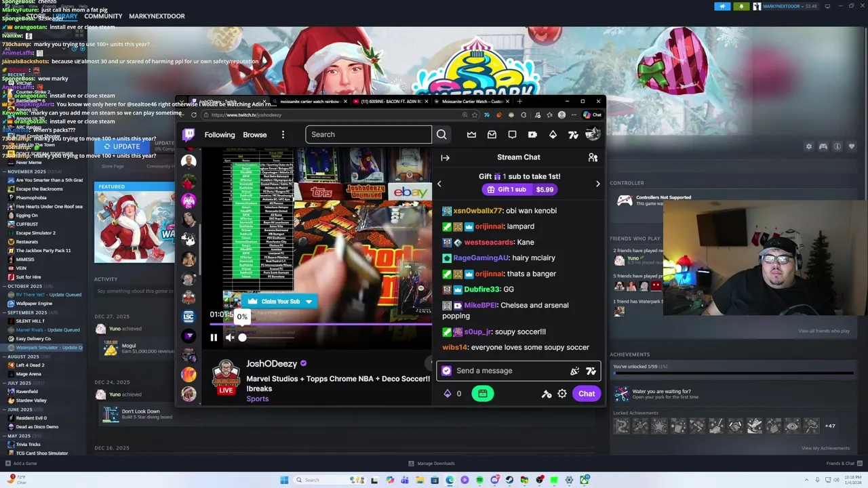The height and width of the screenshot is (488, 868).
Task: Refresh the Twitch browser page
Action: pyautogui.click(x=195, y=115)
